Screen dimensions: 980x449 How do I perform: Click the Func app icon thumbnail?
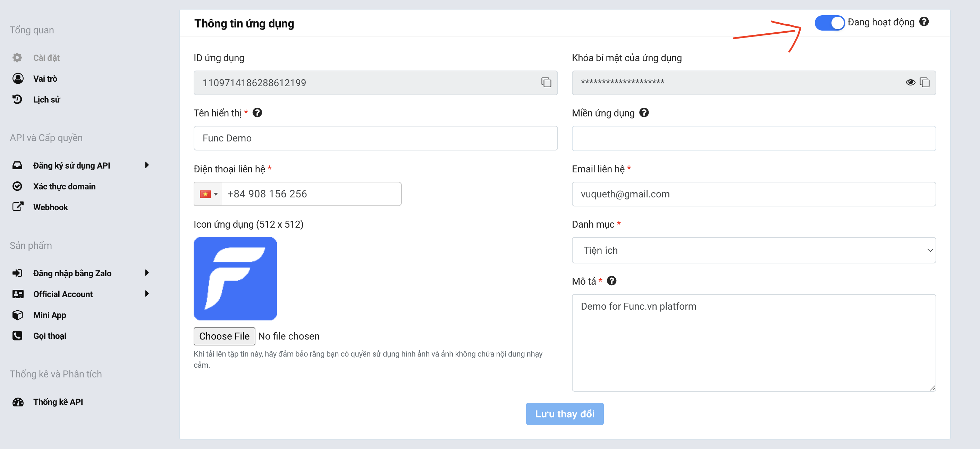[x=235, y=278]
